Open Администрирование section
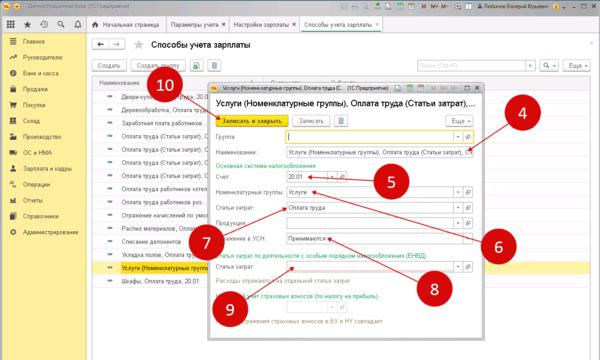Image resolution: width=600 pixels, height=360 pixels. click(50, 232)
